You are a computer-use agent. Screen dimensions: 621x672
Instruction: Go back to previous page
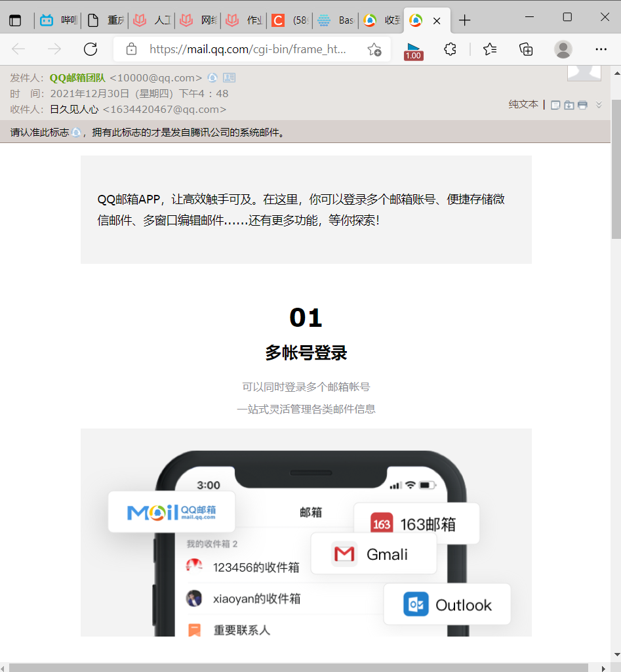(x=18, y=49)
